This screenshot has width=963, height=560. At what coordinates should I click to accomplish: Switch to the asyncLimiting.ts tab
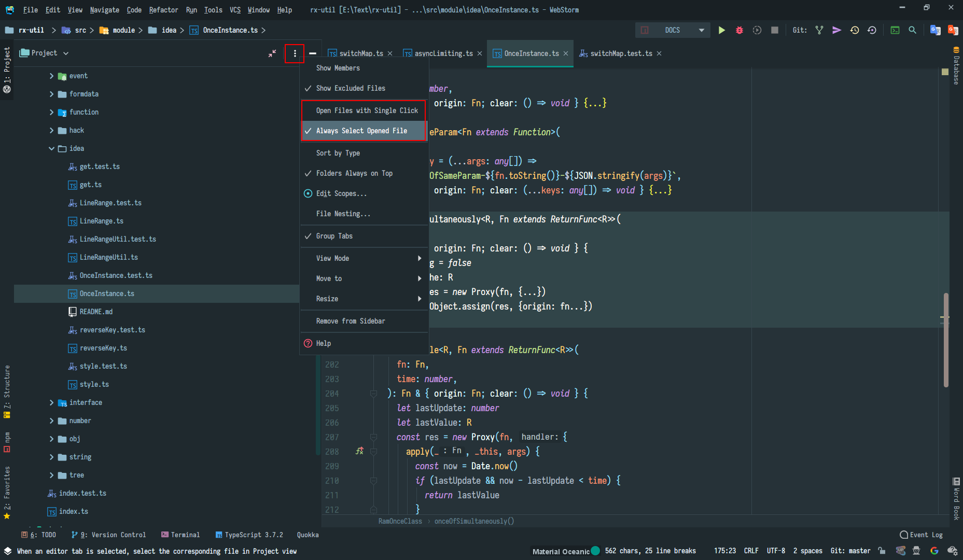tap(443, 53)
